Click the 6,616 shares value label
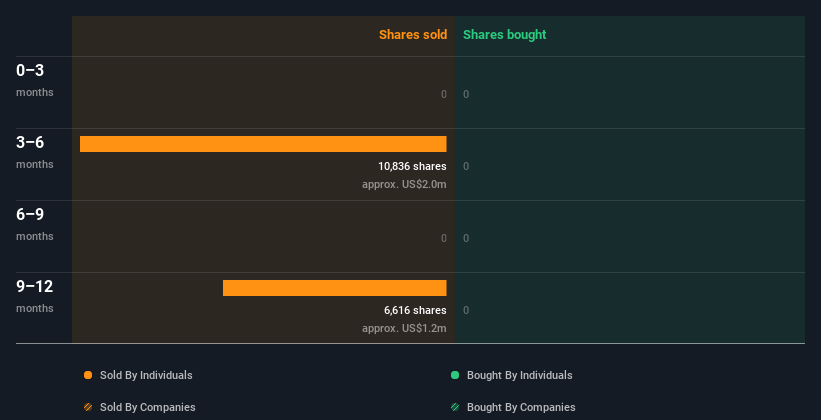The width and height of the screenshot is (821, 420). point(415,310)
